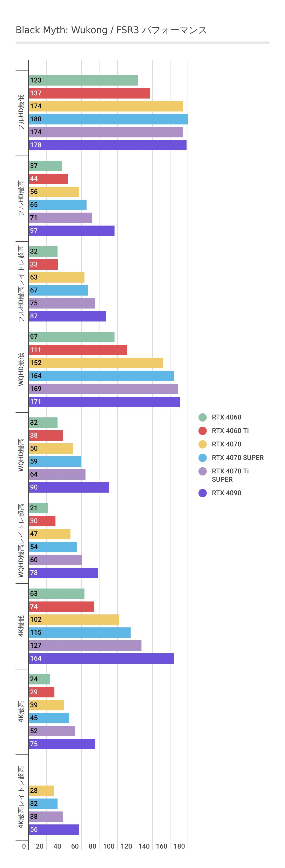The width and height of the screenshot is (285, 868).
Task: Click the red RTX 4060 Ti legend dot
Action: click(x=202, y=431)
